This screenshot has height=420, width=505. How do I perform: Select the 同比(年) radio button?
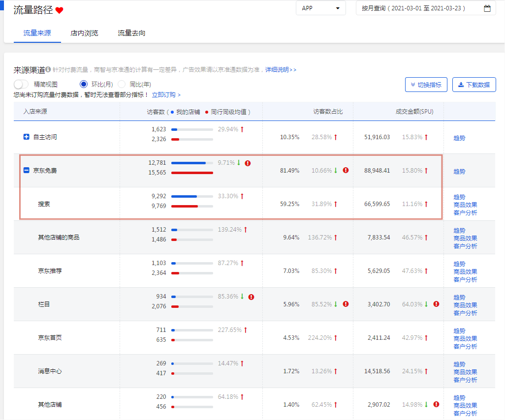tap(122, 84)
